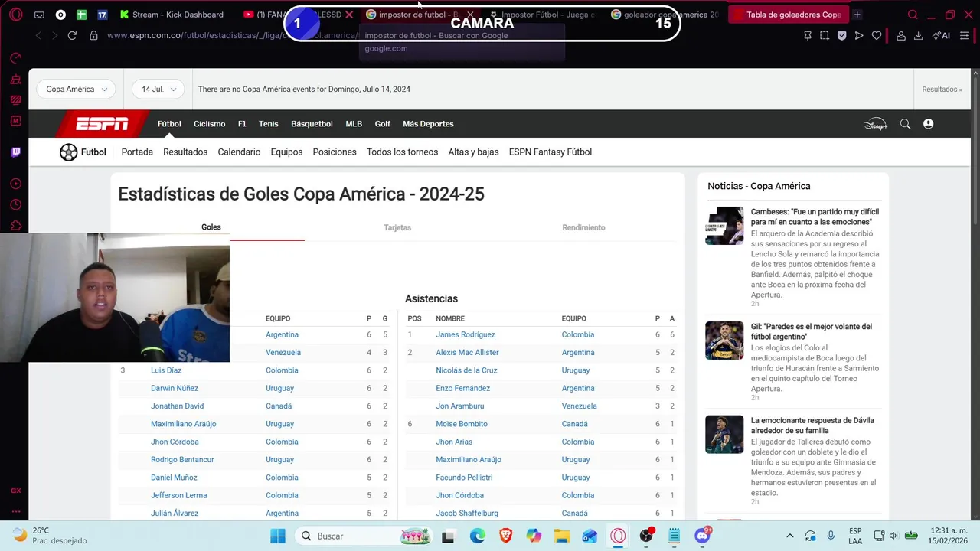
Task: Open GX Control speedometer in Opera sidebar
Action: [15, 58]
